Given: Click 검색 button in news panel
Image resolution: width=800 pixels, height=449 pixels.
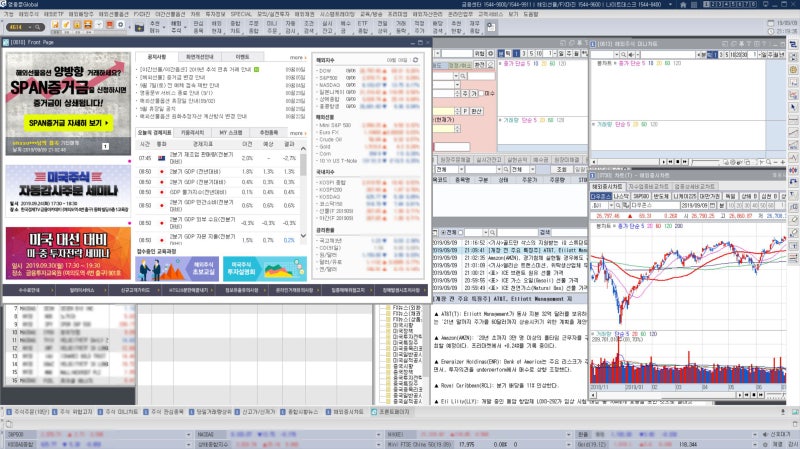Looking at the screenshot, I should pos(544,232).
